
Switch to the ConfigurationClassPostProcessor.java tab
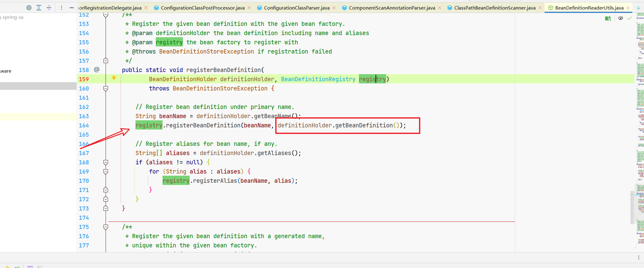pos(203,8)
